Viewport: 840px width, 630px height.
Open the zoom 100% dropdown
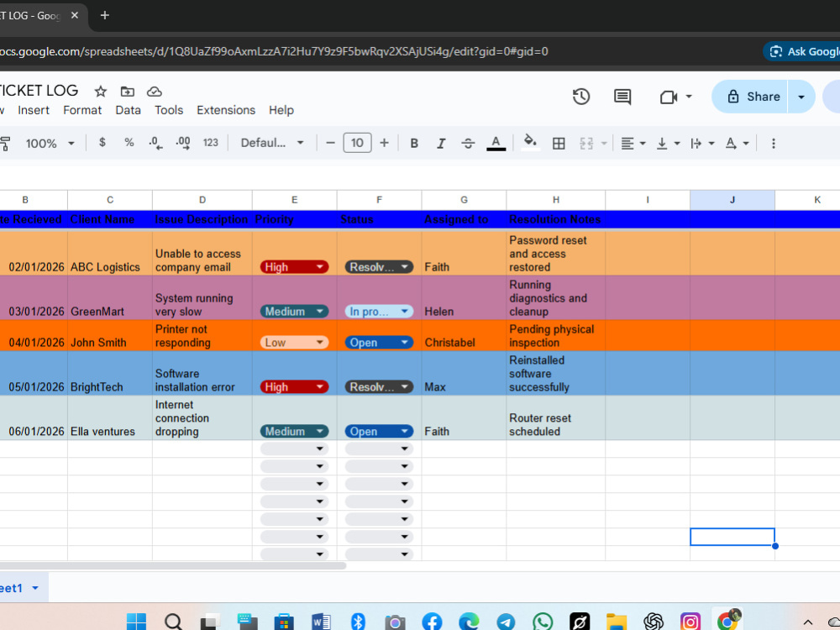pyautogui.click(x=50, y=143)
